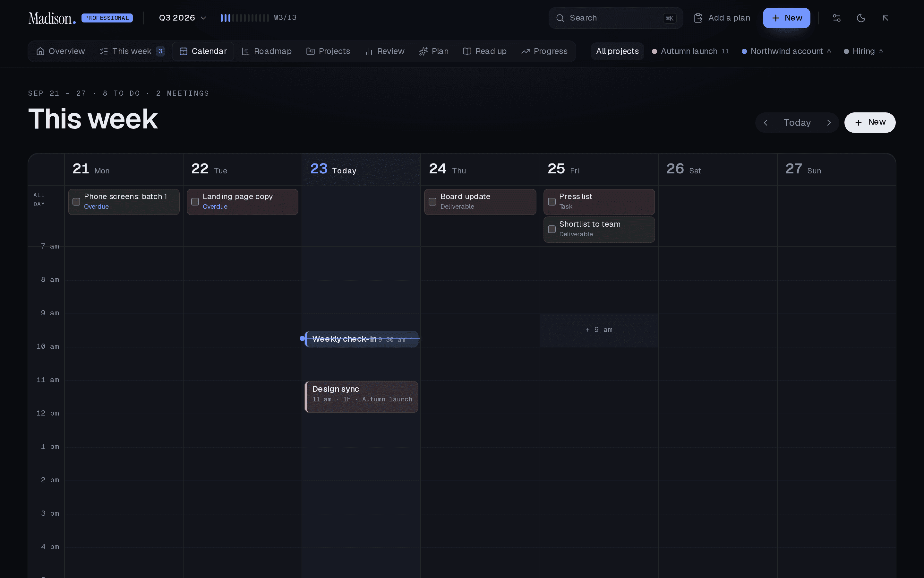The image size is (924, 578).
Task: Go to next week chevron
Action: coord(829,123)
